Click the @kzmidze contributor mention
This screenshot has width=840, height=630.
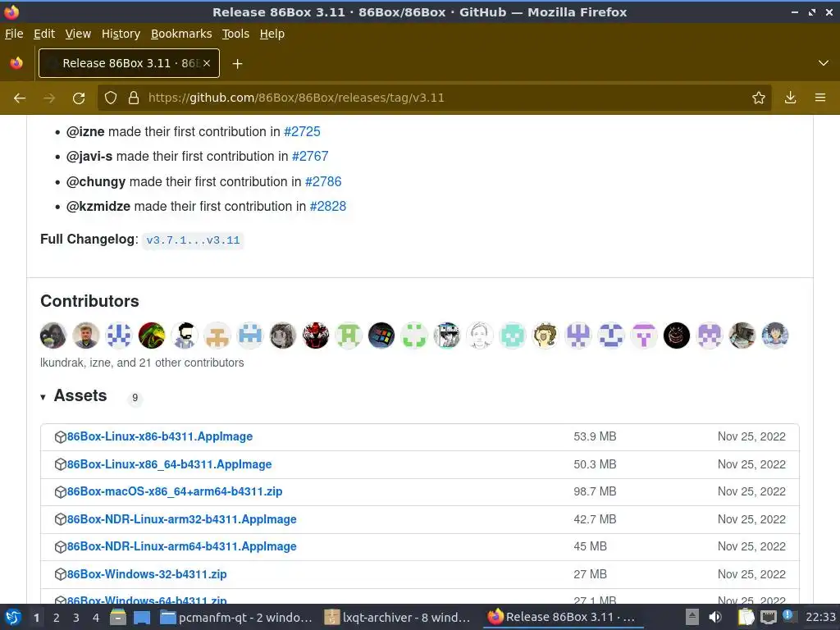tap(98, 206)
